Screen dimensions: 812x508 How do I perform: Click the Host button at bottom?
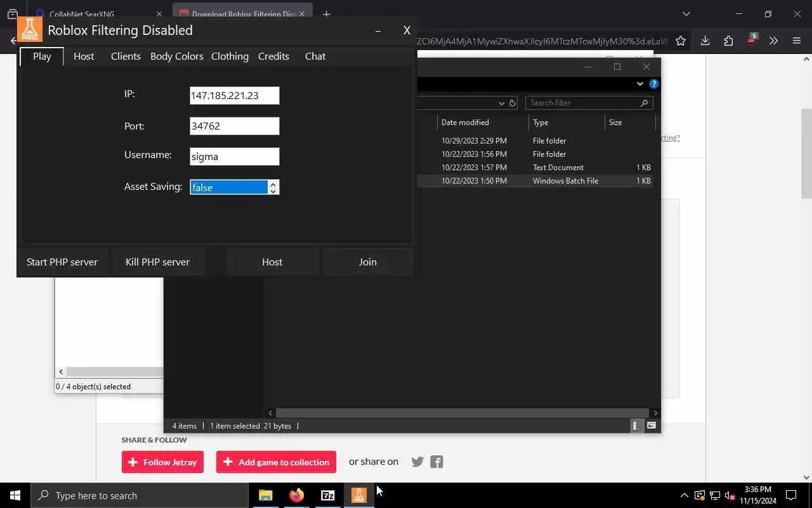[x=272, y=262]
